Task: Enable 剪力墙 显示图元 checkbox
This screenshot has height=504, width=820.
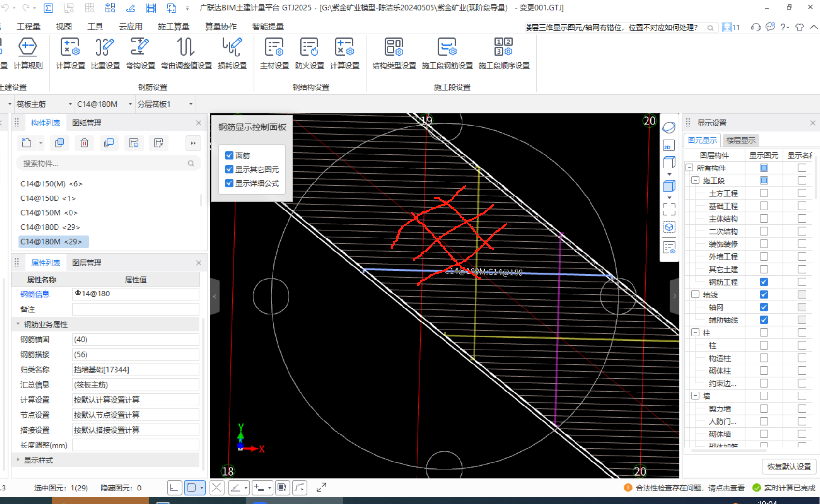Action: pos(764,408)
